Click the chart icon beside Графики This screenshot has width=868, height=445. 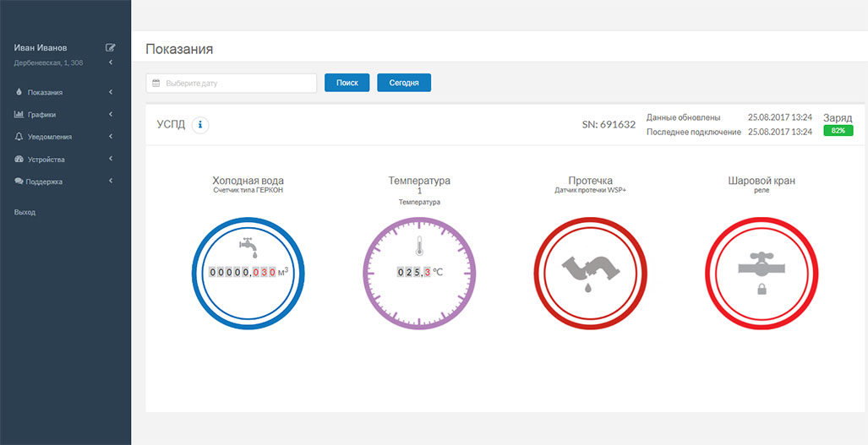(x=19, y=114)
